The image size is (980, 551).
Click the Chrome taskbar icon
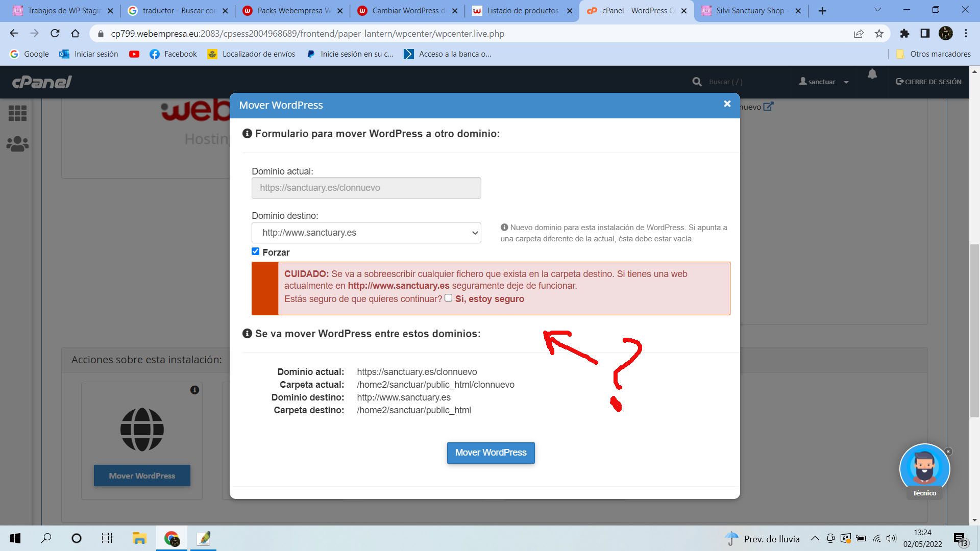click(x=171, y=538)
